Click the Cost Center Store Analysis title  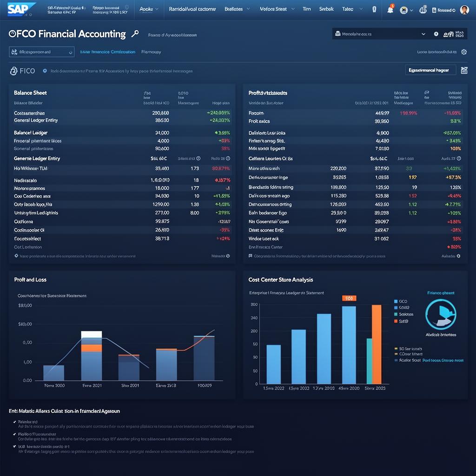(281, 279)
